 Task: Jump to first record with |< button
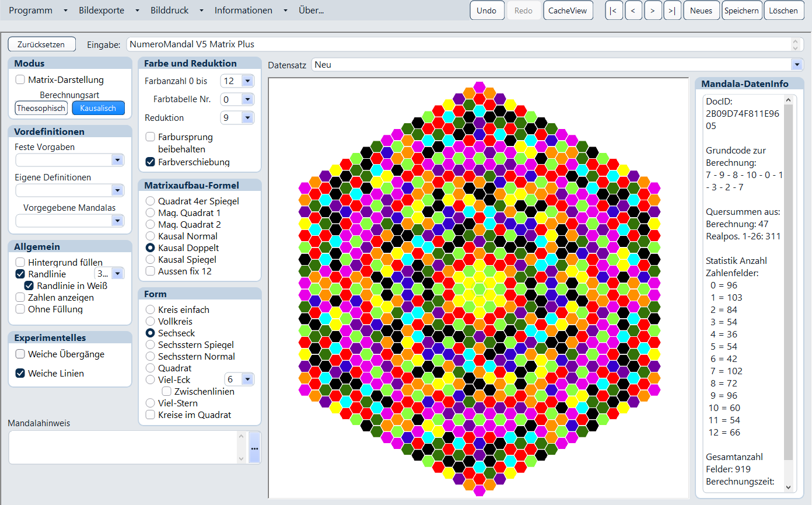(614, 11)
